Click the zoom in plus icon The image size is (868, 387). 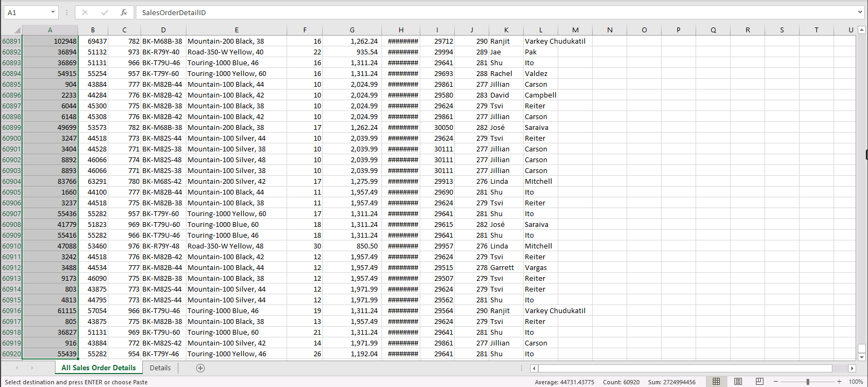click(x=839, y=382)
